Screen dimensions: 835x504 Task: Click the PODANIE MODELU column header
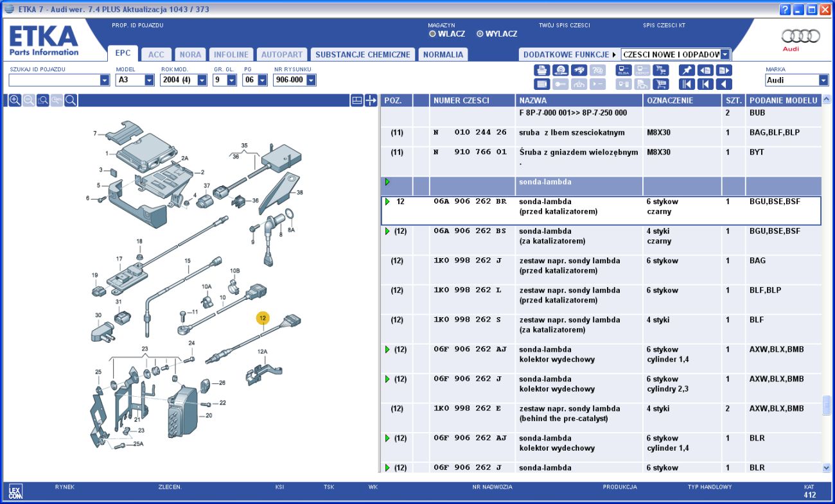pyautogui.click(x=783, y=101)
